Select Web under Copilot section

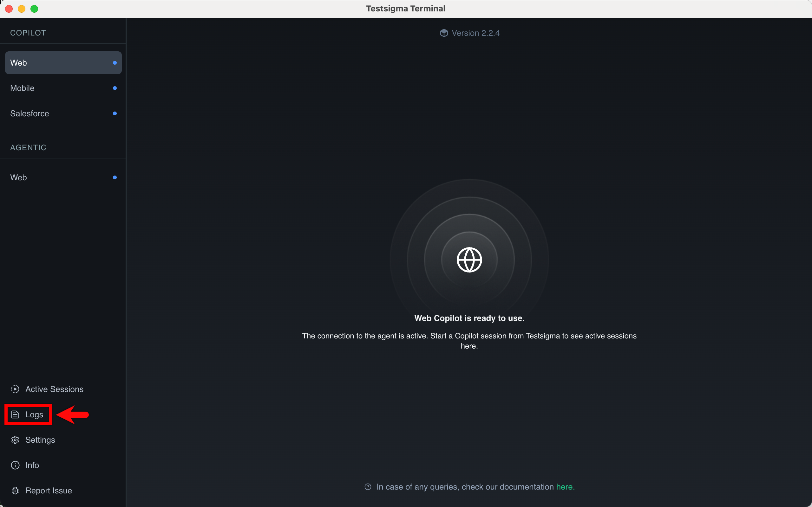tap(63, 63)
